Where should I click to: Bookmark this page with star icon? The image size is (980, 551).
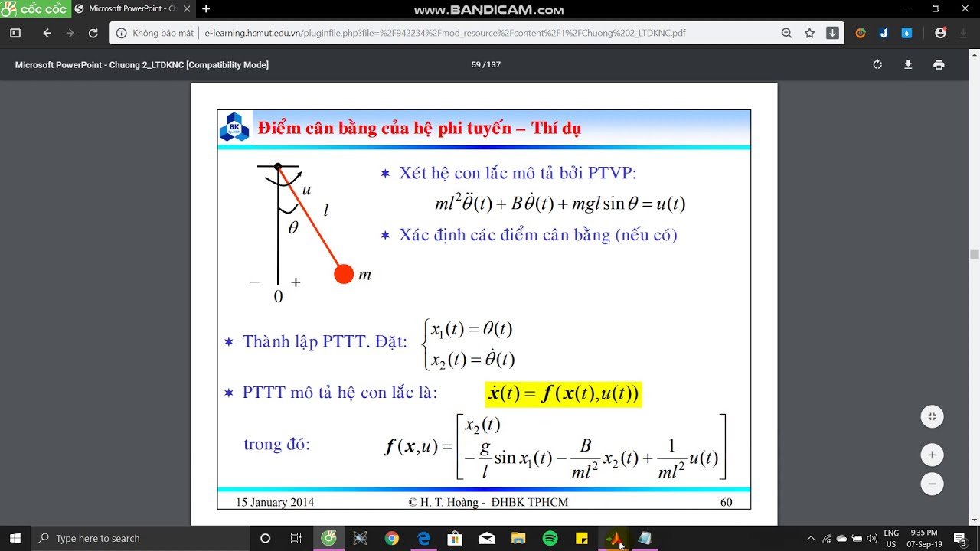click(809, 33)
